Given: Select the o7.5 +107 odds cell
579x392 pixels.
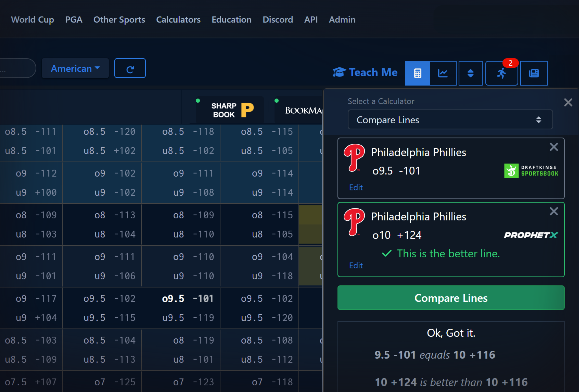Looking at the screenshot, I should click(x=31, y=382).
